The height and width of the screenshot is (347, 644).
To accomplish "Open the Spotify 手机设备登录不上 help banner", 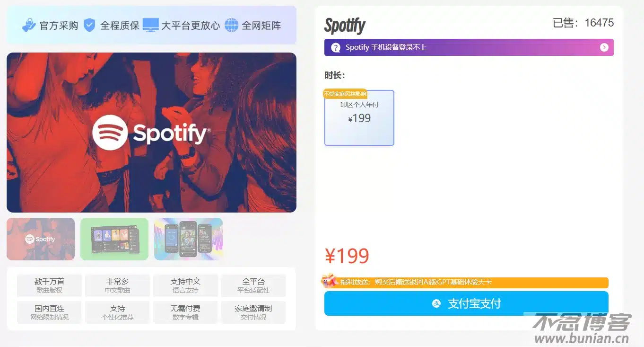I will coord(468,47).
